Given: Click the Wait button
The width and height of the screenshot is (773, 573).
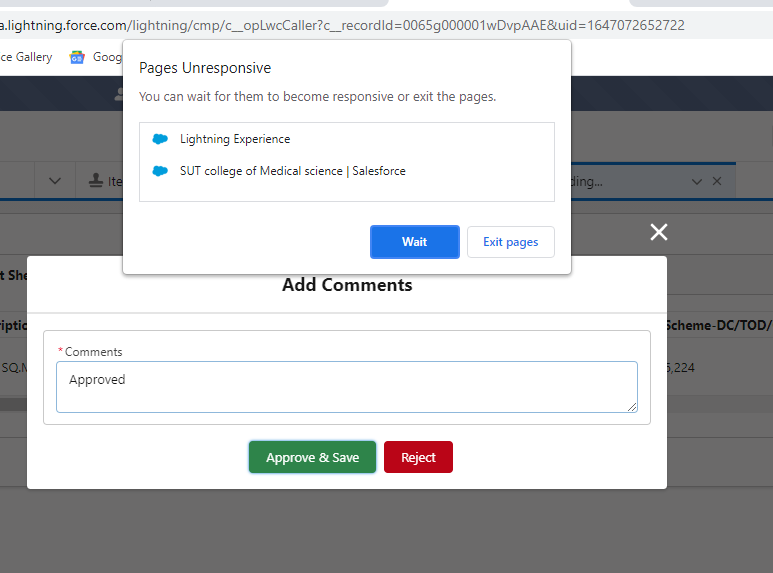Looking at the screenshot, I should [415, 242].
